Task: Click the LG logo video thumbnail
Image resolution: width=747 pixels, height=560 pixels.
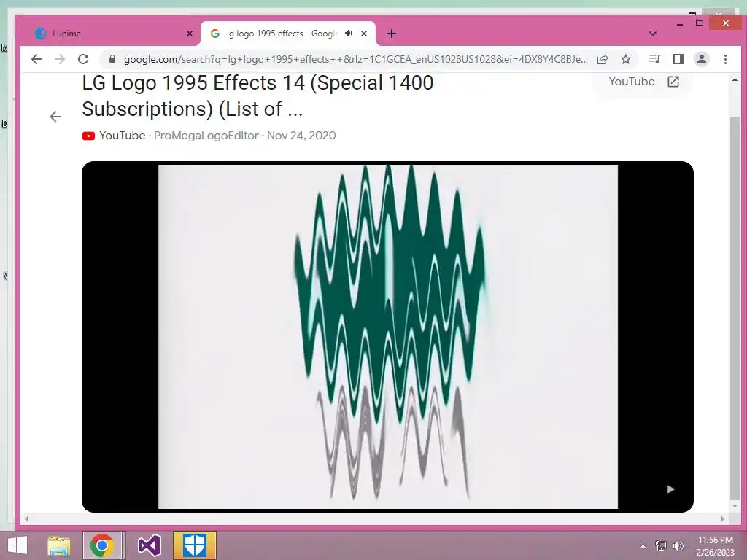Action: (388, 337)
